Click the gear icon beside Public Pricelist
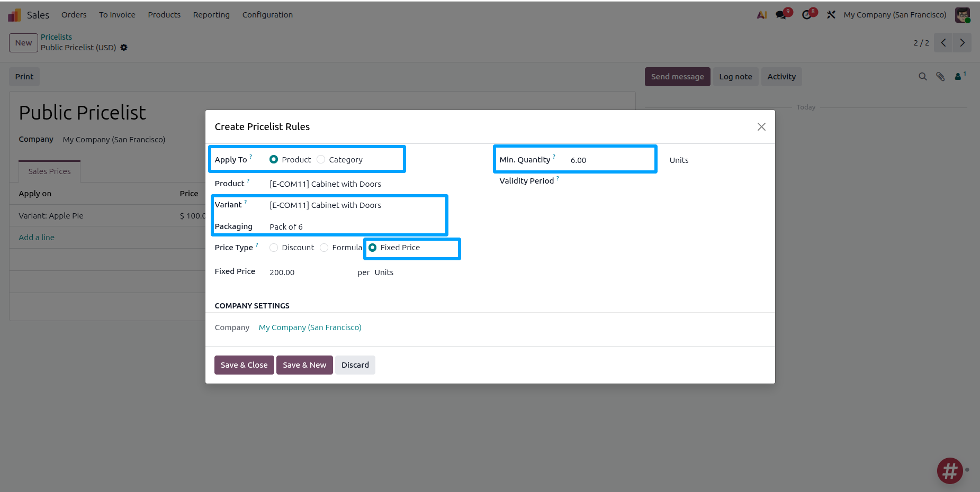The width and height of the screenshot is (980, 492). pos(124,48)
